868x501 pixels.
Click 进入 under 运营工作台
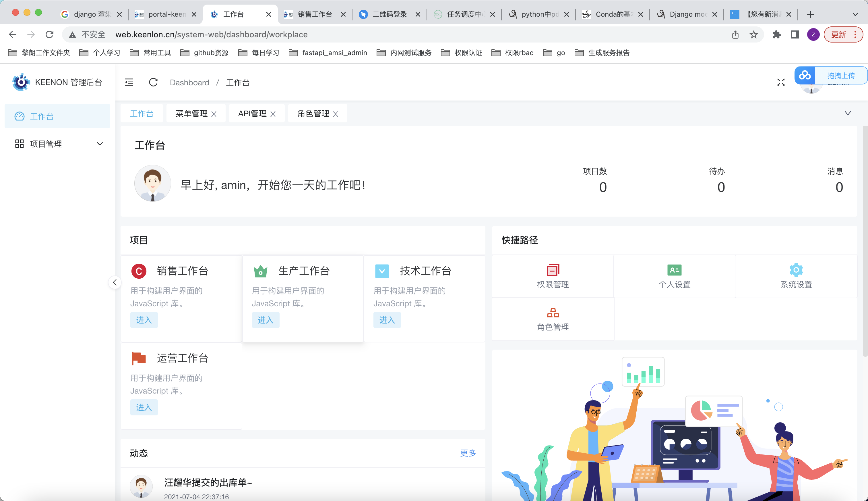tap(144, 407)
